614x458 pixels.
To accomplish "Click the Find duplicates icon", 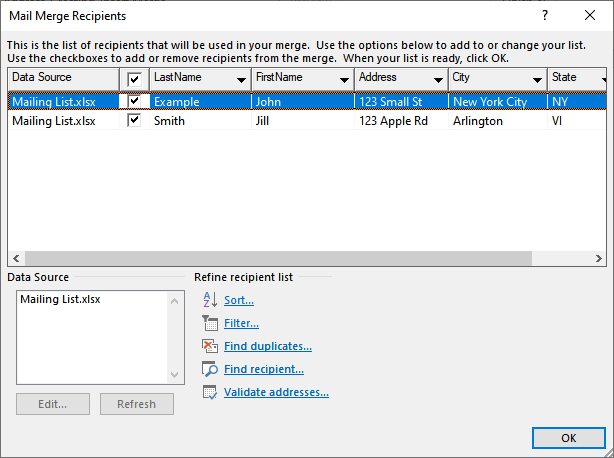I will 210,346.
